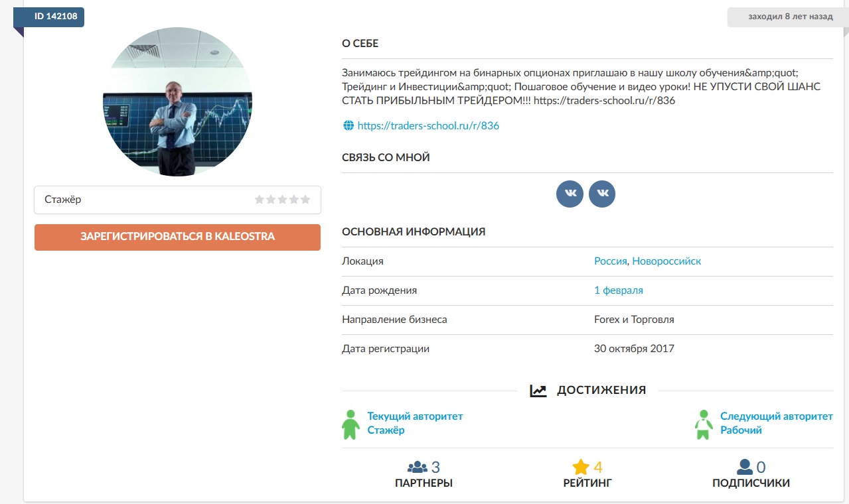Image resolution: width=849 pixels, height=504 pixels.
Task: Click the green Стажёр authority figure icon
Action: 350,424
